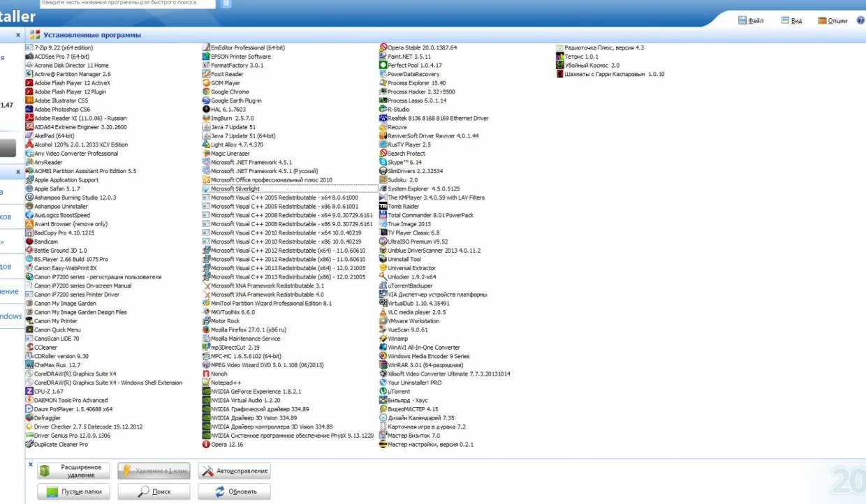Select Process Hacker 2.32 r5500 entry
The image size is (866, 504).
416,91
